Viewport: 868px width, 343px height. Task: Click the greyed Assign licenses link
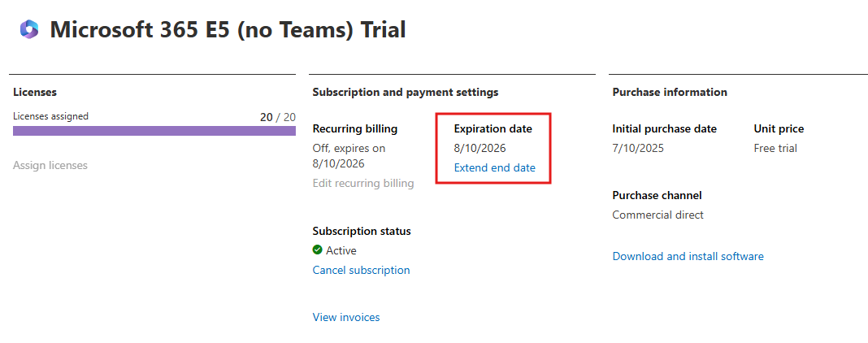(x=50, y=165)
